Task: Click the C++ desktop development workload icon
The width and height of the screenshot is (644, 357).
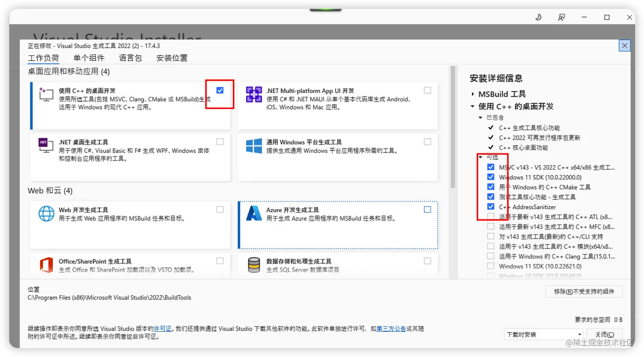Action: (46, 94)
